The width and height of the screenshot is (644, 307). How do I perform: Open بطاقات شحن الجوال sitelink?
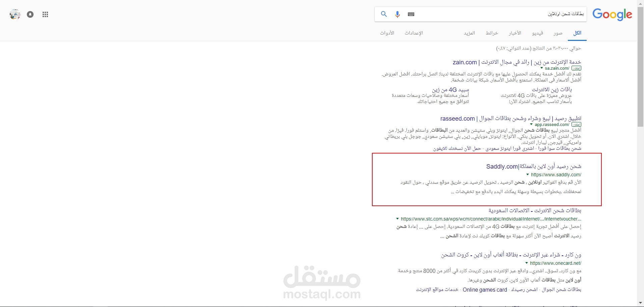[561, 290]
